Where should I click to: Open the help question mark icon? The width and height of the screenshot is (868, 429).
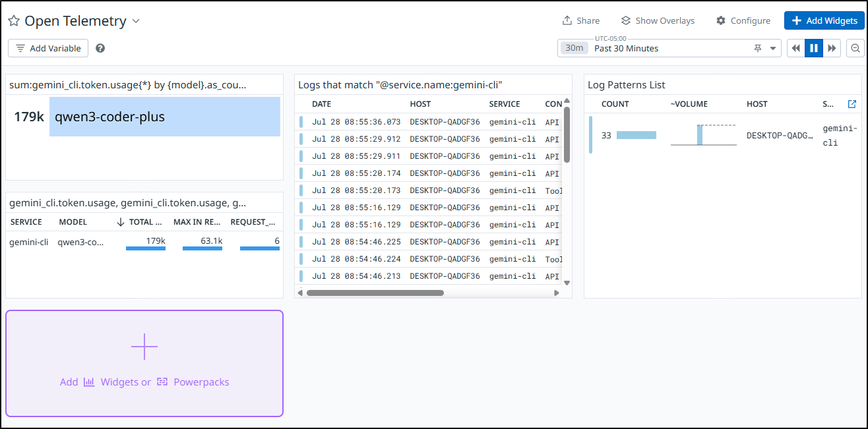pos(100,48)
